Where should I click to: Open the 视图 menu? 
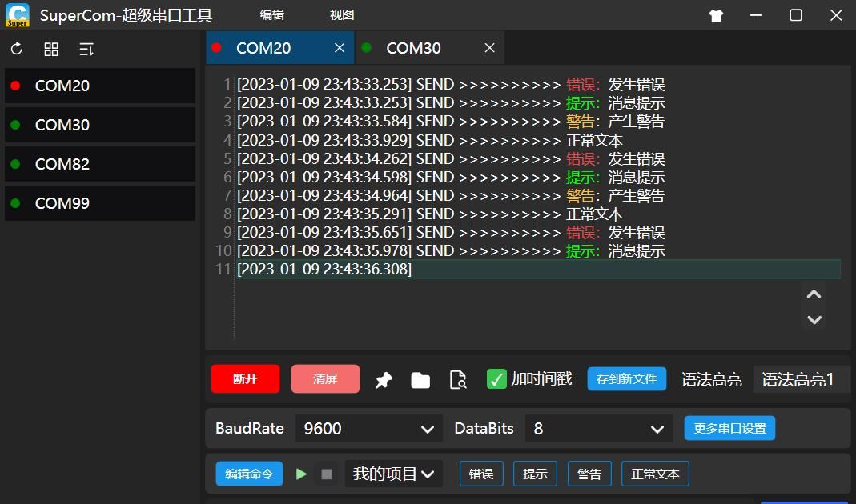[x=341, y=14]
